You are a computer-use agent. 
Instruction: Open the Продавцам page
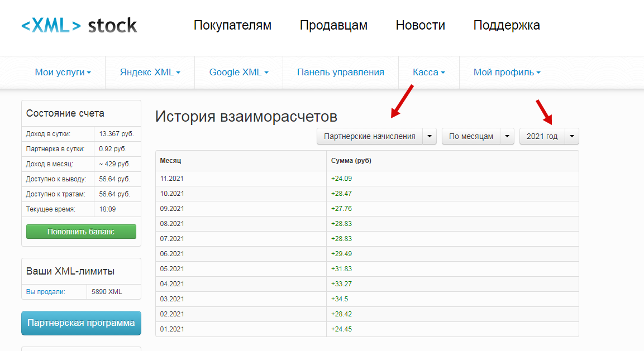pyautogui.click(x=333, y=26)
